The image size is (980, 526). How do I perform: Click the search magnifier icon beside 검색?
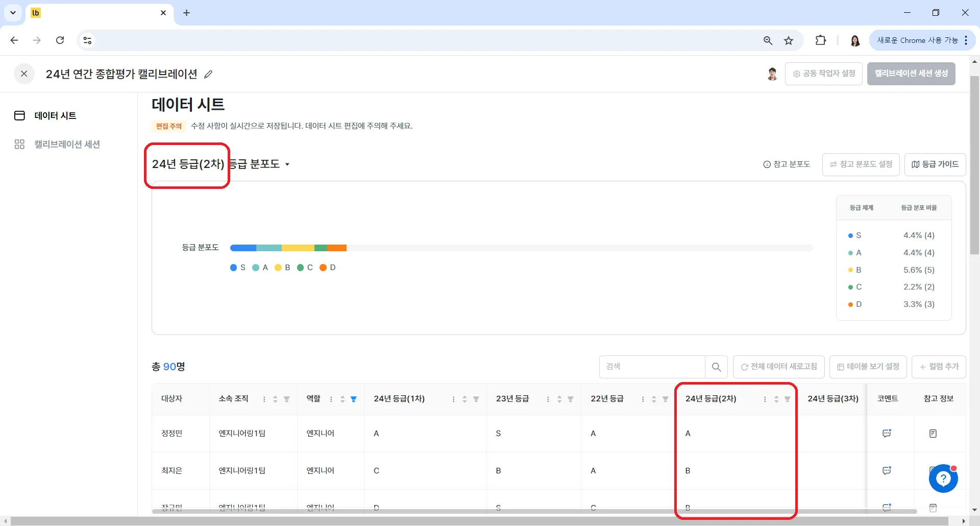coord(716,367)
